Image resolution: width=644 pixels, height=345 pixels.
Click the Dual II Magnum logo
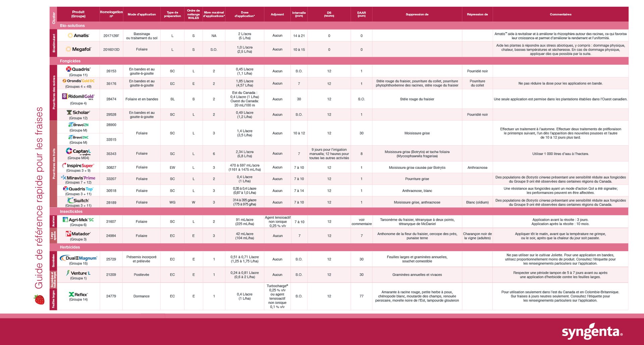(x=78, y=257)
